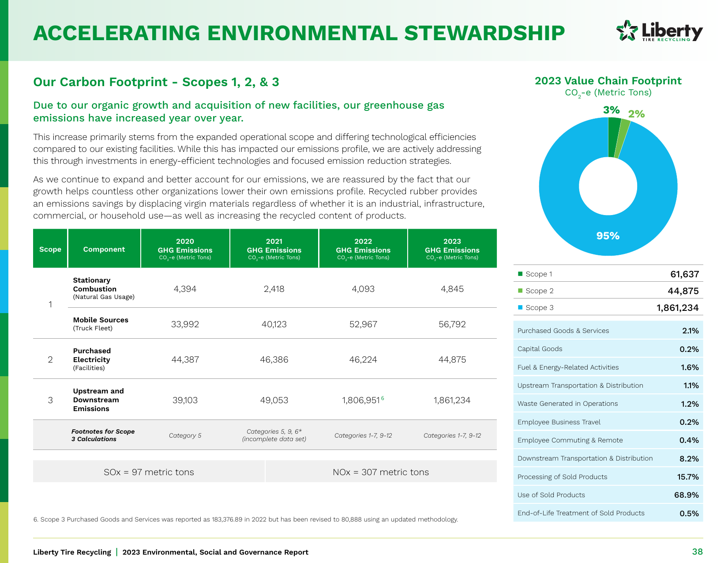
Task: Click the 'Purchased Electricity' row label
Action: [x=92, y=359]
